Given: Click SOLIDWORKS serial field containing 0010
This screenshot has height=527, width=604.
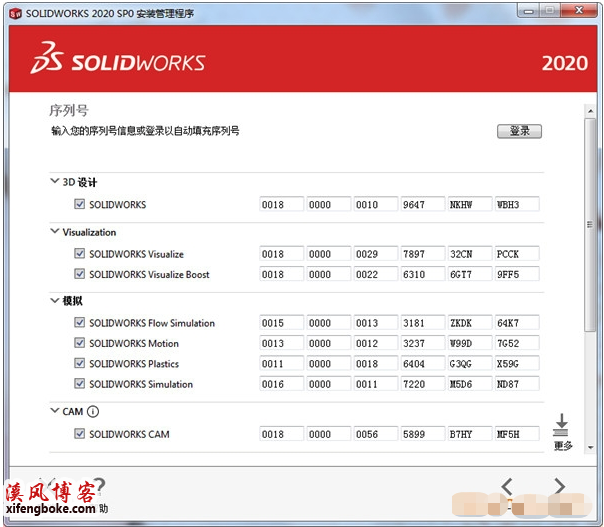Looking at the screenshot, I should (376, 204).
